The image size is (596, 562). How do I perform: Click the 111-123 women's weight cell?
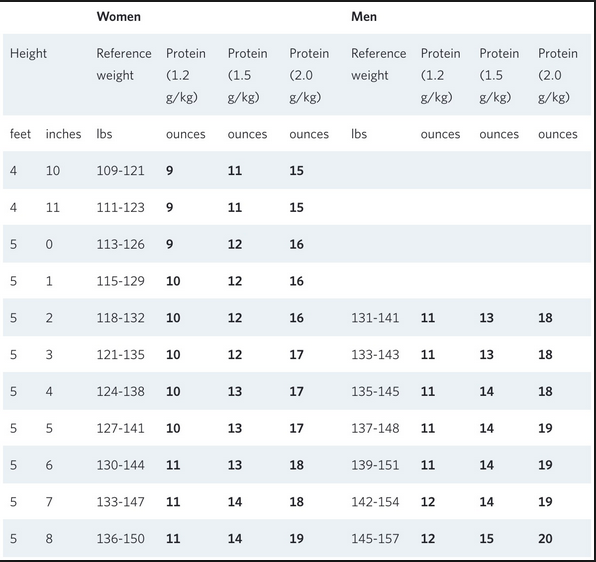pyautogui.click(x=120, y=207)
